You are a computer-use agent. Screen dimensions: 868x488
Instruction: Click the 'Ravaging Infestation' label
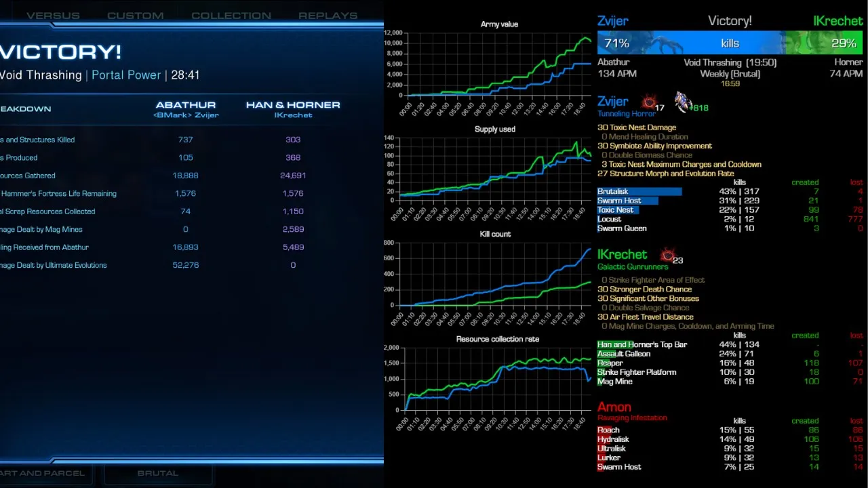[x=632, y=418]
